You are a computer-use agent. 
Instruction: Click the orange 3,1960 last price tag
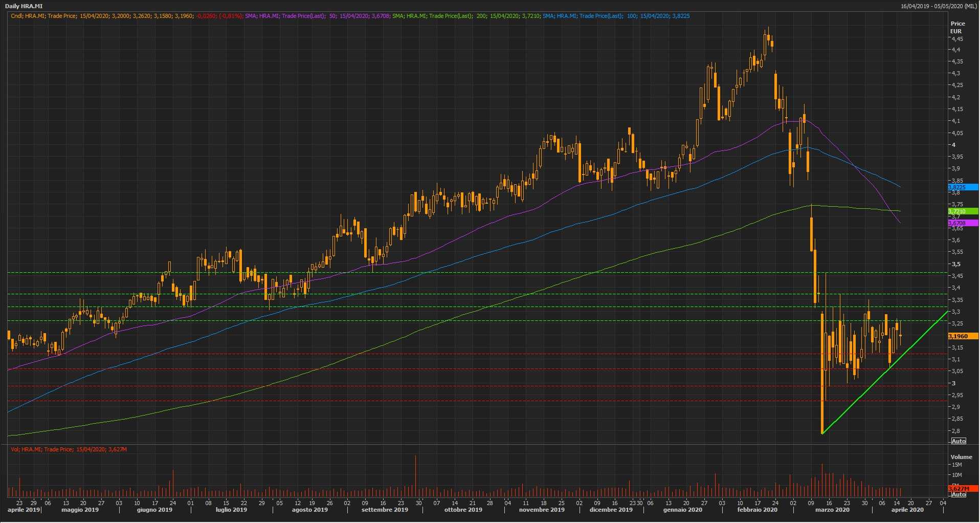962,336
